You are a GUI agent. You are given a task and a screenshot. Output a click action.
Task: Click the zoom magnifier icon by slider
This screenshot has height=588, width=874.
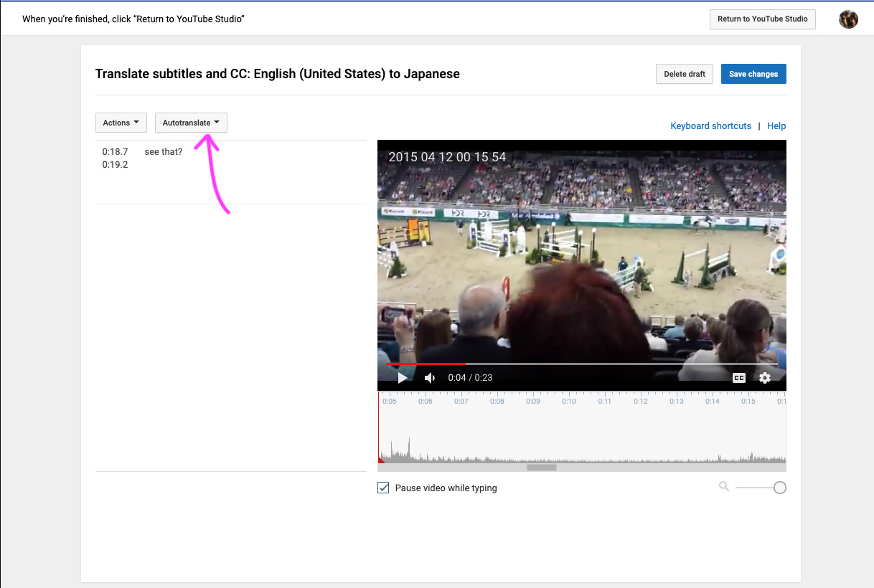724,487
